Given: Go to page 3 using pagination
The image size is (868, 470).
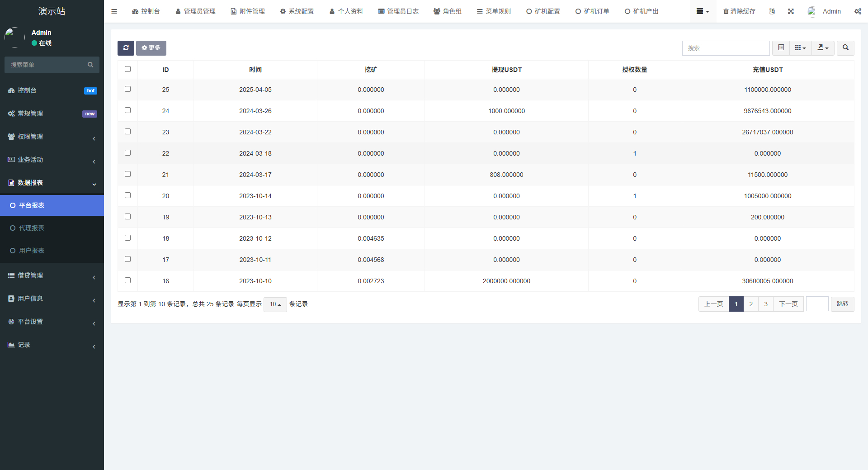Looking at the screenshot, I should coord(765,304).
